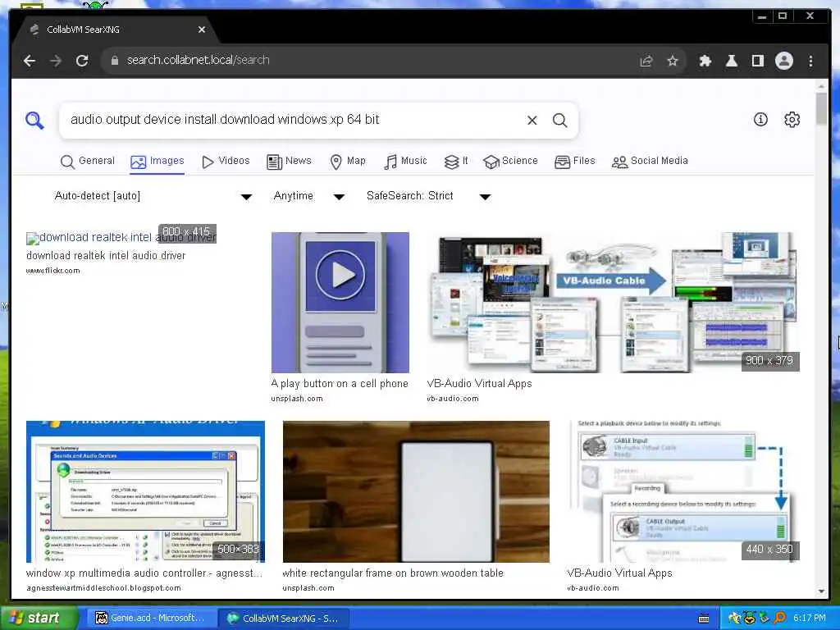Click the taskbar clock showing 6:17 PM
The image size is (840, 630).
810,619
